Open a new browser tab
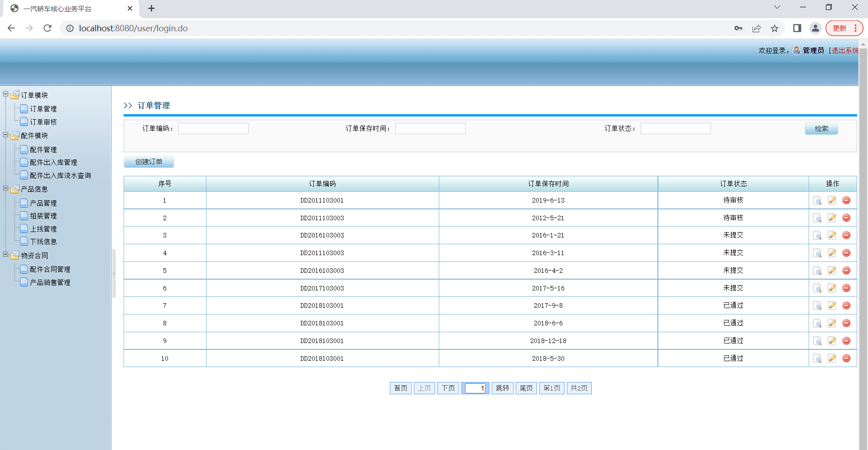Screen dimensions: 868x450 pyautogui.click(x=151, y=8)
